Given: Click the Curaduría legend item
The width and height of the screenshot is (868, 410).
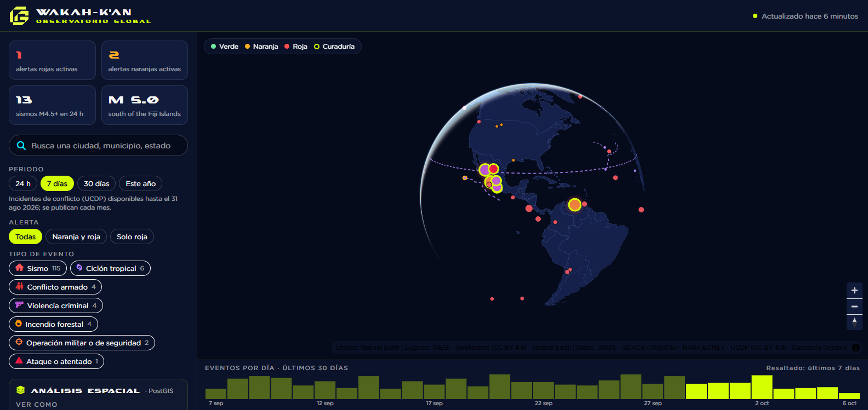Looking at the screenshot, I should (334, 47).
